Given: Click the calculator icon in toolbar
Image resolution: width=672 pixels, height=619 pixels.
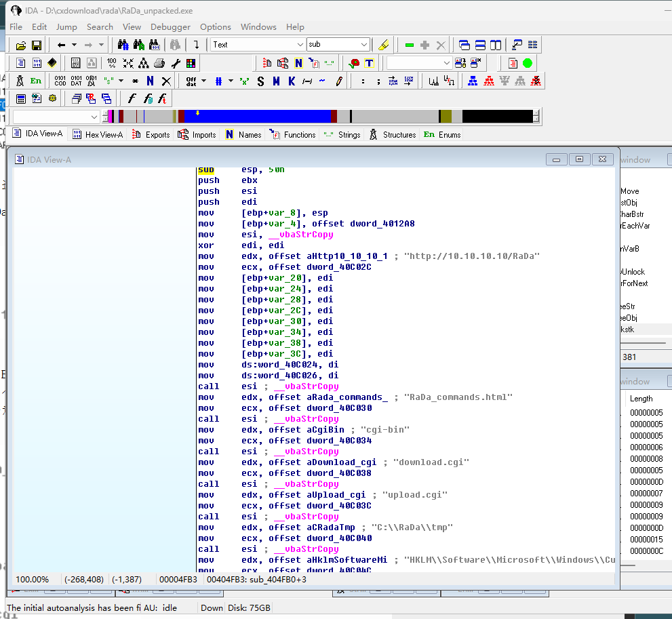Looking at the screenshot, I should [20, 99].
